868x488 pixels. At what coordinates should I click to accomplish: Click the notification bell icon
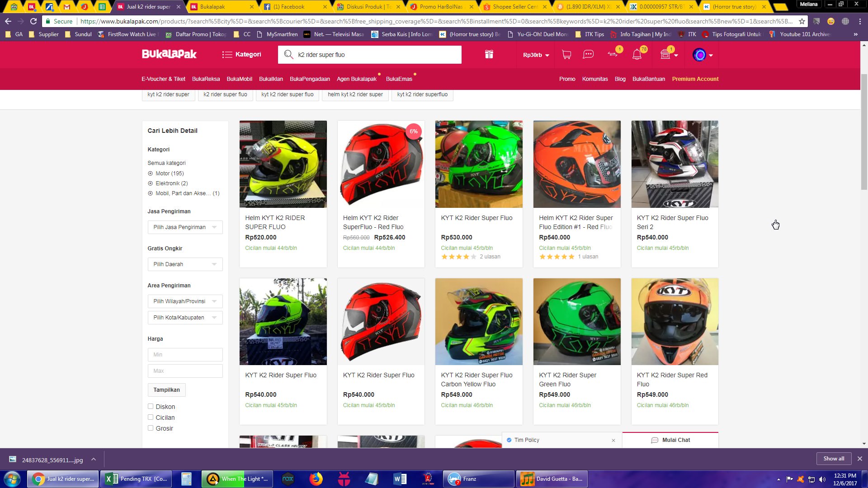tap(637, 55)
